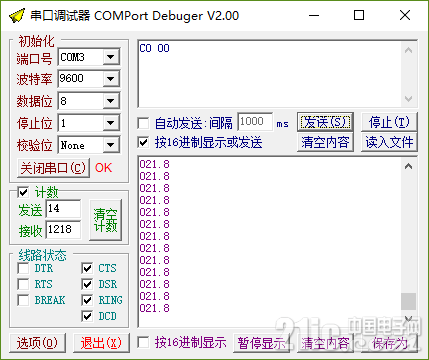
Task: Click the red OK status text
Action: pos(104,168)
